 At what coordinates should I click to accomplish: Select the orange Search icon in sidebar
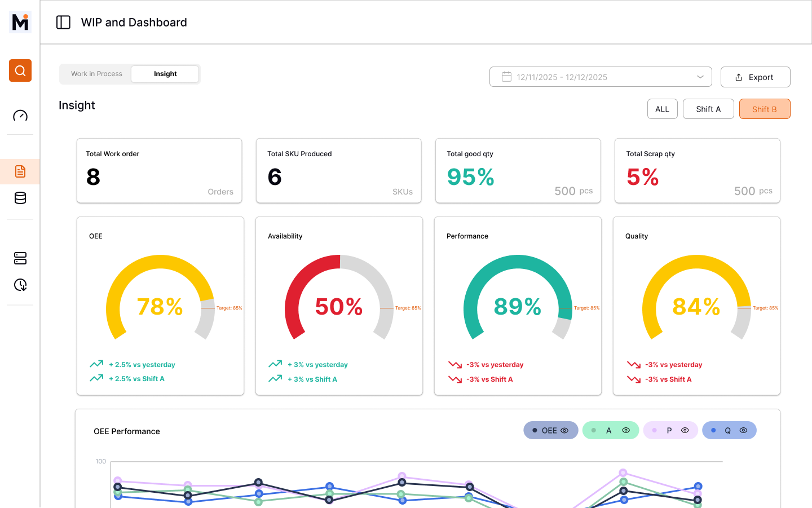coord(20,70)
